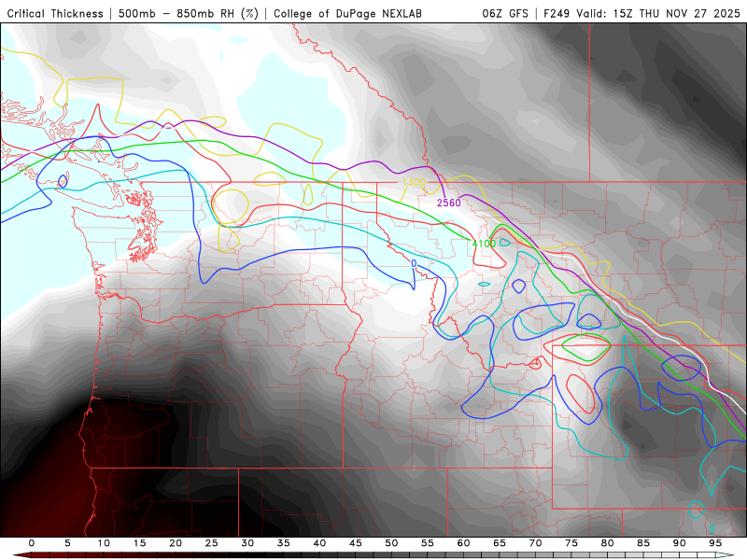Select the "30" color scale value
The height and width of the screenshot is (560, 747).
coord(247,543)
